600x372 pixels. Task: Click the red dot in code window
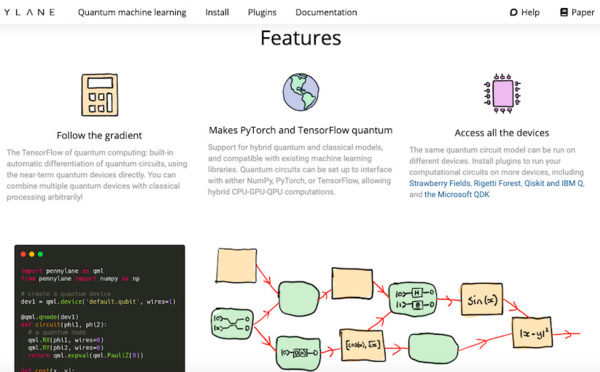point(23,254)
